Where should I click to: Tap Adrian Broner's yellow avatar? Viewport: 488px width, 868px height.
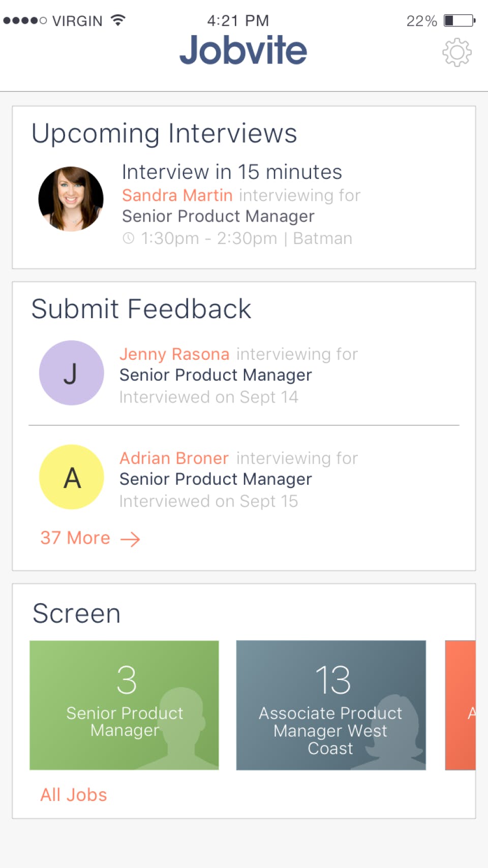click(71, 477)
